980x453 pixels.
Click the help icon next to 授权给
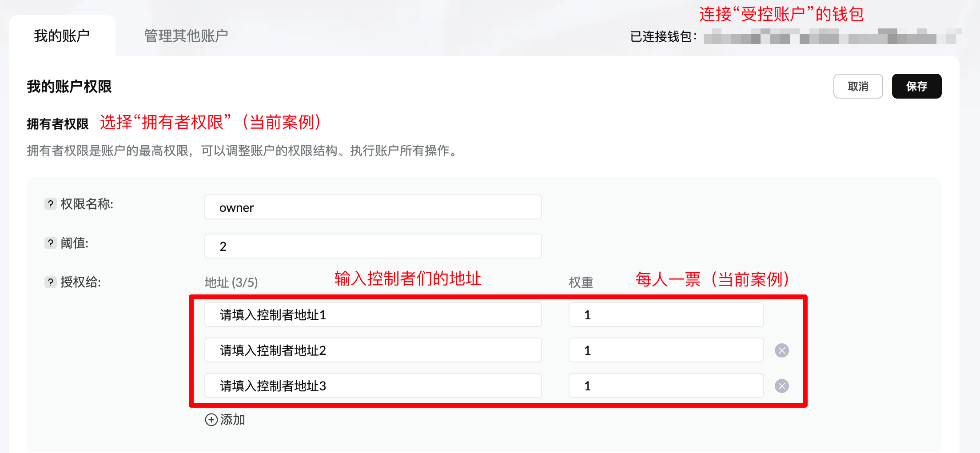[50, 282]
